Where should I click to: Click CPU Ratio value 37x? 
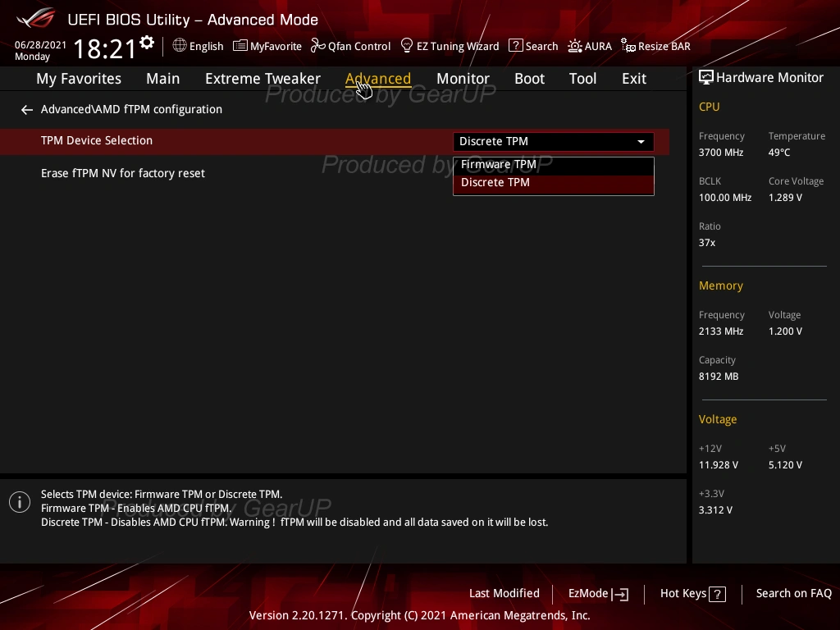(x=706, y=243)
